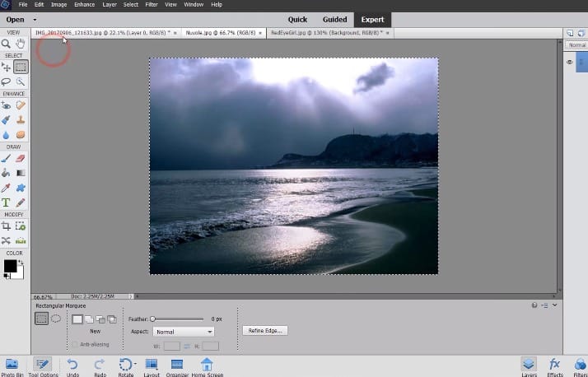
Task: Open the Photo Bin
Action: pos(12,367)
